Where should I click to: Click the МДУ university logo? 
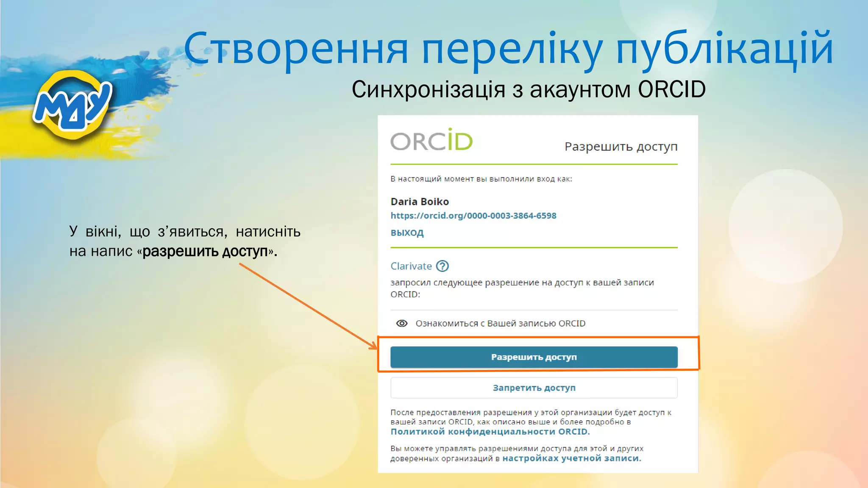click(x=73, y=105)
